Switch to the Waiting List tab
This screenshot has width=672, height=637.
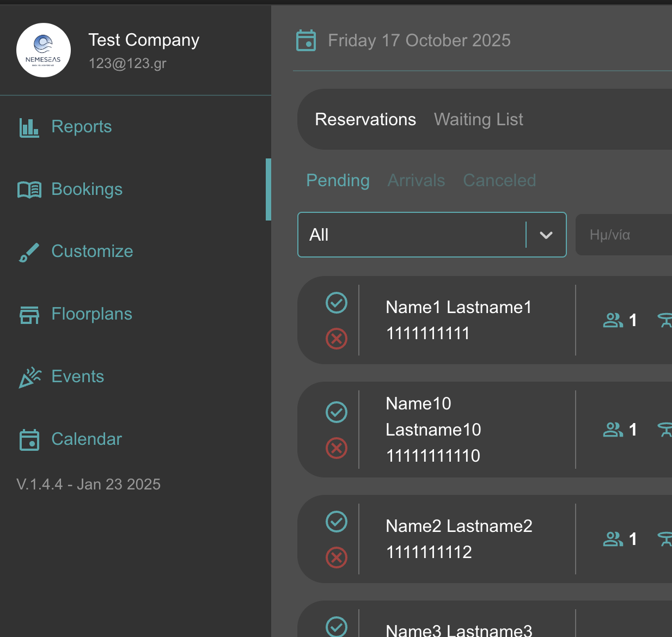pyautogui.click(x=478, y=119)
